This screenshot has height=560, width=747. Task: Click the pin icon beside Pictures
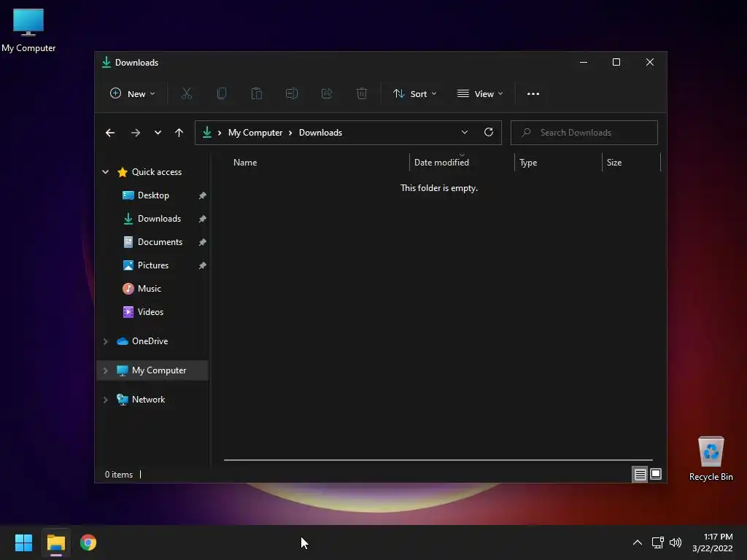pyautogui.click(x=203, y=265)
